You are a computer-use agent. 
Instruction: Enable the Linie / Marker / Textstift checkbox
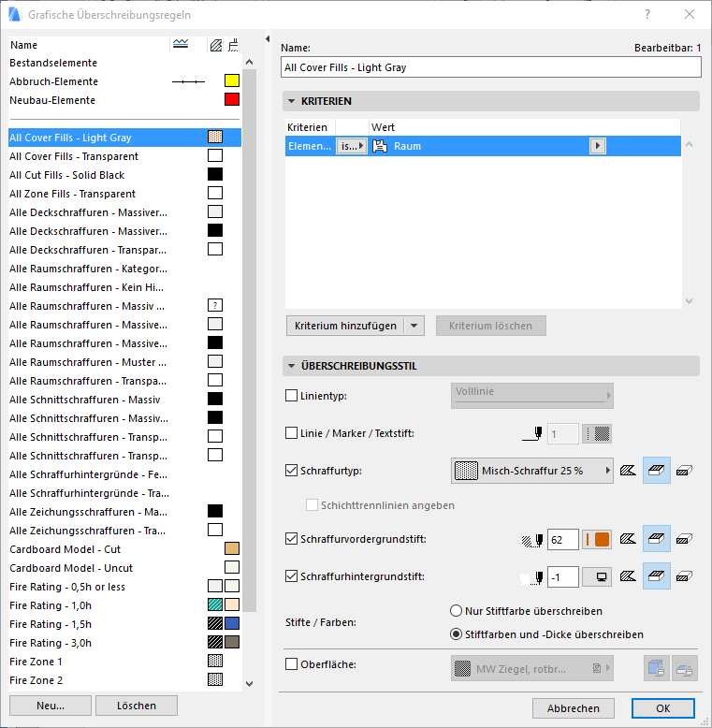291,433
